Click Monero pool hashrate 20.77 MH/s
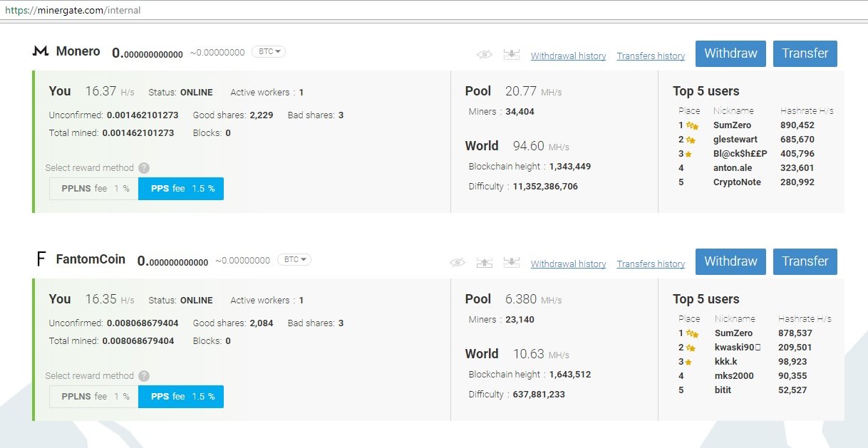868x448 pixels. coord(533,92)
